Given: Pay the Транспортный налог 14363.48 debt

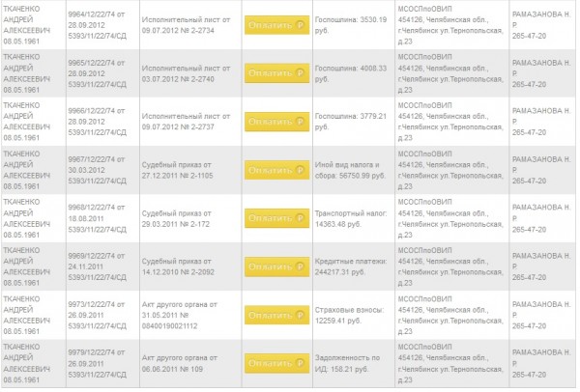Looking at the screenshot, I should click(276, 218).
